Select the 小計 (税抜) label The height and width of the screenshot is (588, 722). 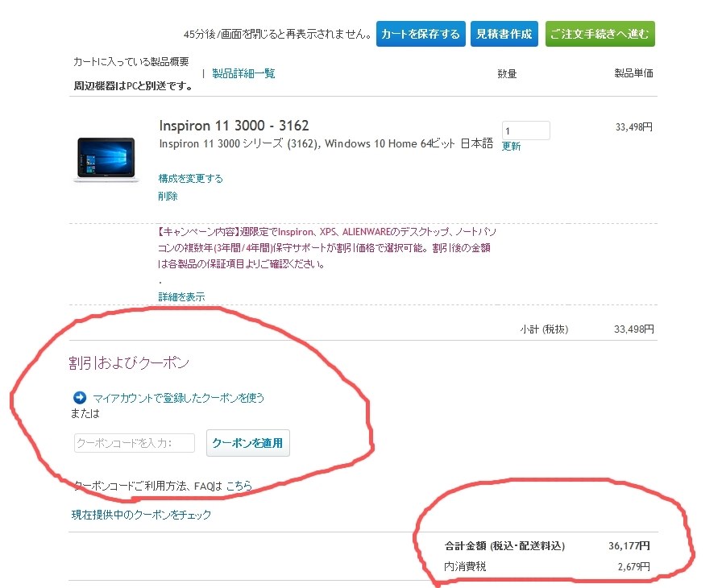544,329
